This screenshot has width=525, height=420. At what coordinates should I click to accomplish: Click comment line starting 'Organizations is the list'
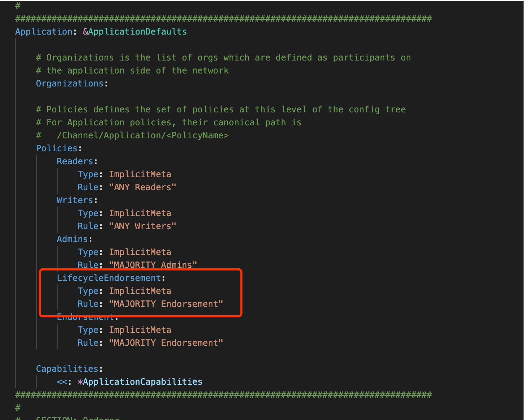(x=224, y=58)
